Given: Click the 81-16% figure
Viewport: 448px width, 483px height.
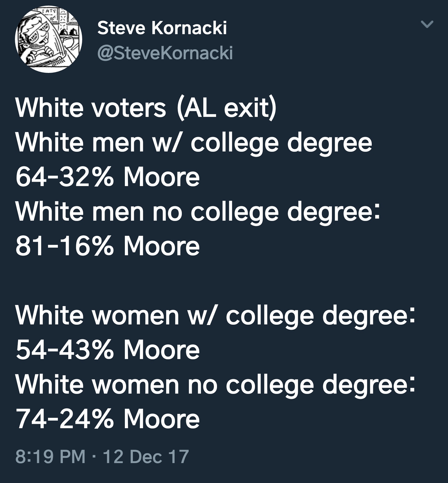Looking at the screenshot, I should point(64,246).
